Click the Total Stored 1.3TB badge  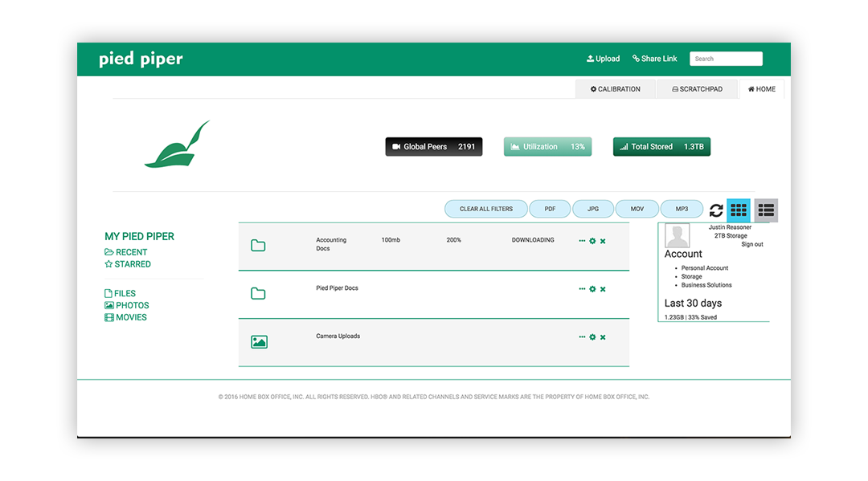coord(661,146)
